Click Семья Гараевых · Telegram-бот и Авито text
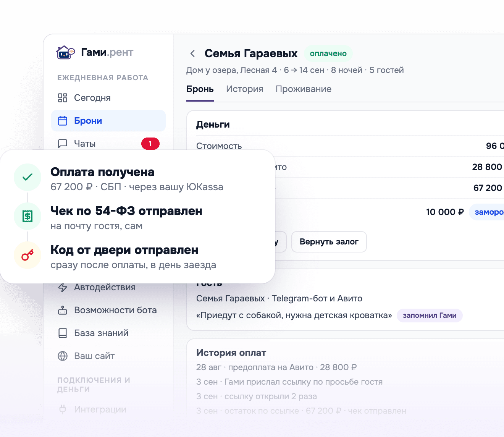This screenshot has height=437, width=504. 279,298
